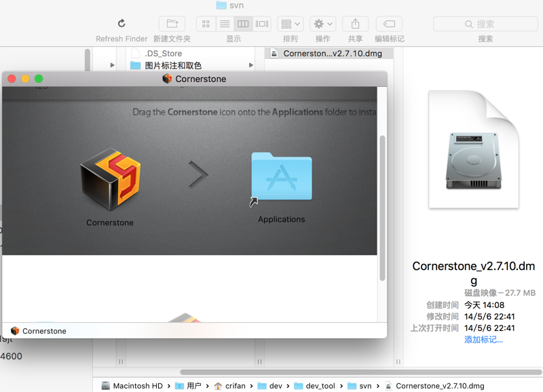Viewport: 543px width, 392px height.
Task: Expand the 图片标注和取色 folder arrow
Action: (251, 65)
